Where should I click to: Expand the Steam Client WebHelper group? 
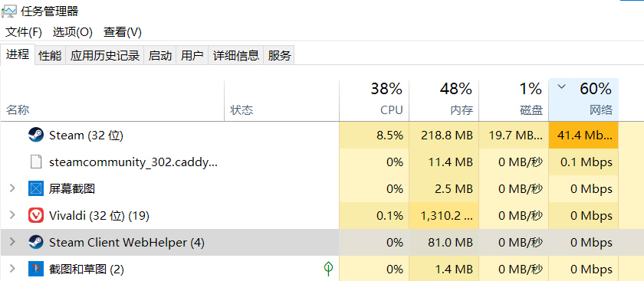pyautogui.click(x=12, y=243)
